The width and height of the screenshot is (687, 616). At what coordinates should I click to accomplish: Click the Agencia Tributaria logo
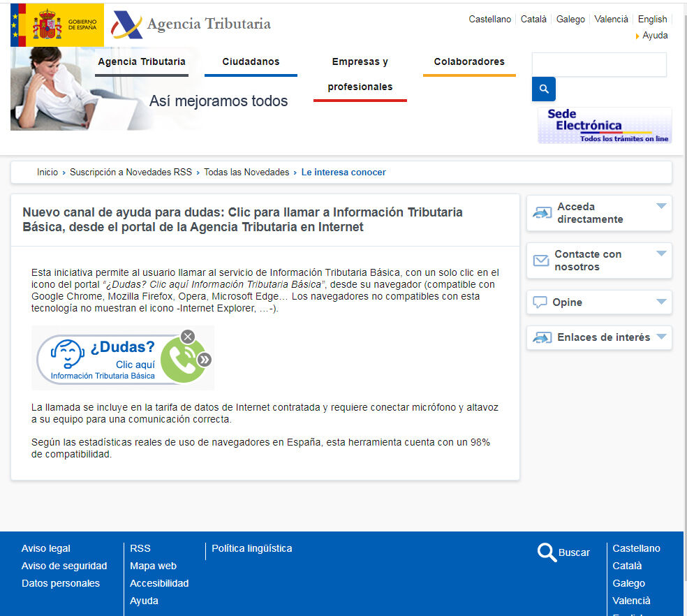[191, 24]
